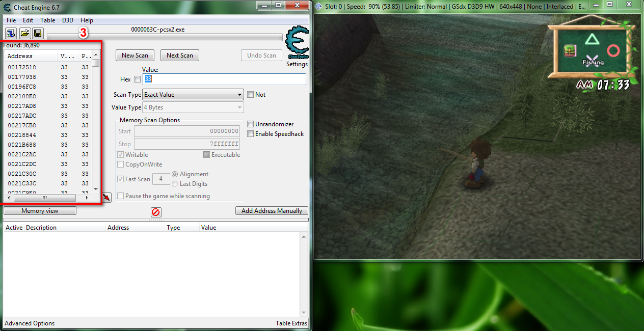
Task: Open the D3D menu
Action: [68, 20]
